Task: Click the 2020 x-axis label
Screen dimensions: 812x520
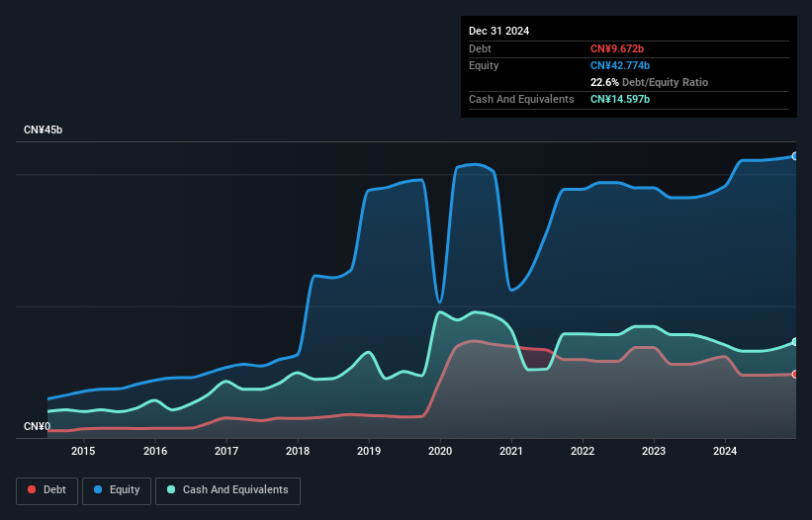Action: tap(440, 451)
